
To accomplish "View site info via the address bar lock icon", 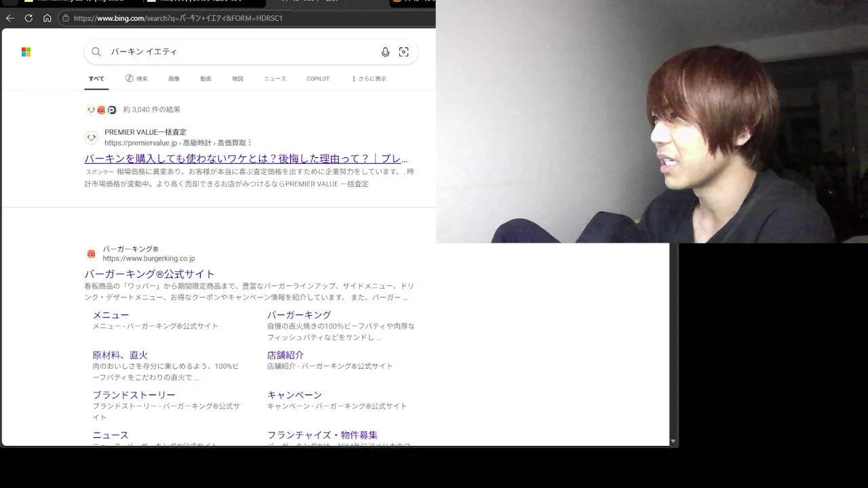I will [x=66, y=18].
